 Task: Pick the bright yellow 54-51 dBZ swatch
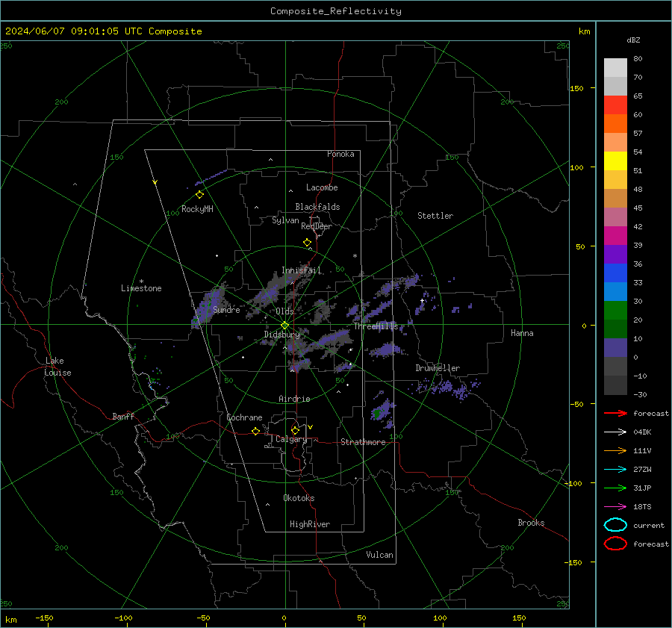tap(615, 161)
